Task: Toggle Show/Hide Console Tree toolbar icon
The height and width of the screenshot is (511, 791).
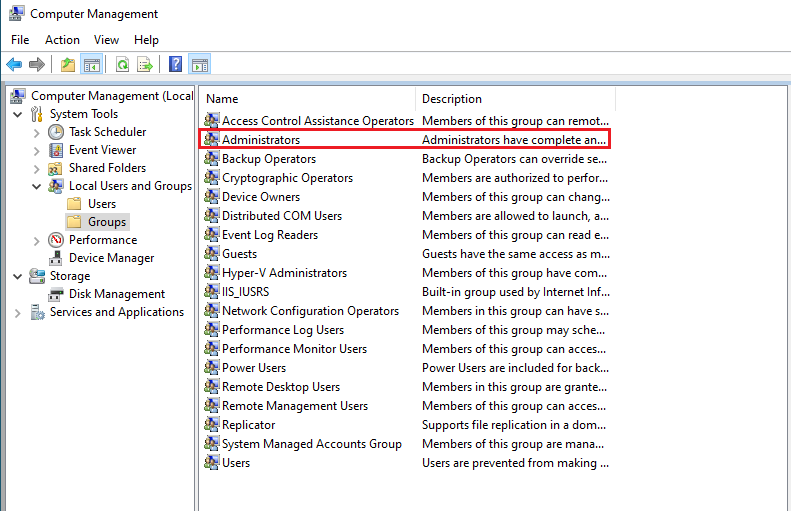Action: 92,65
